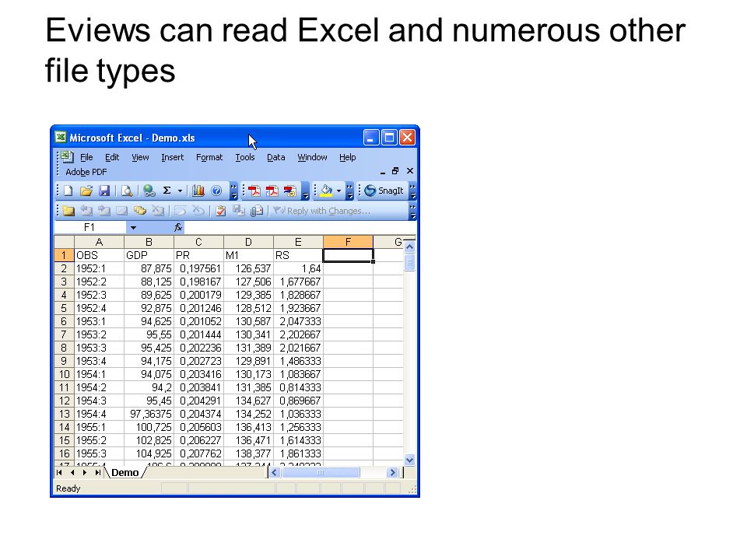747x560 pixels.
Task: Expand SnagIt toolbar options
Action: tap(412, 191)
